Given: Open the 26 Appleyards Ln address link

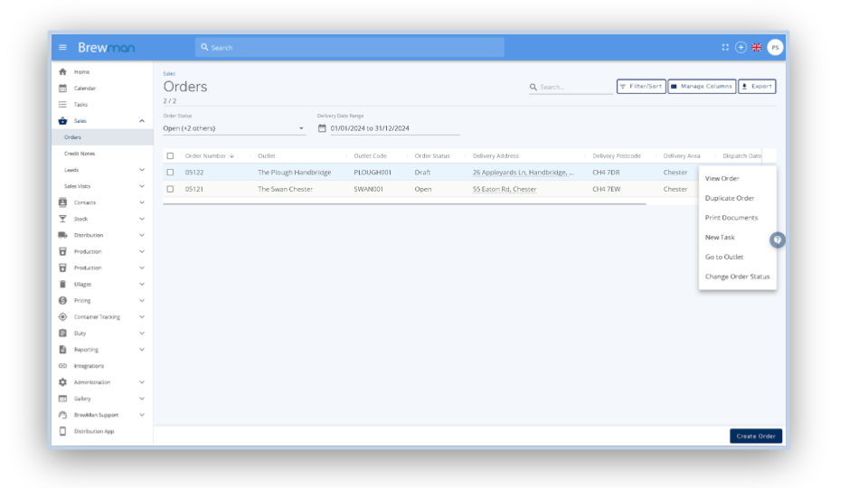Looking at the screenshot, I should pyautogui.click(x=524, y=172).
